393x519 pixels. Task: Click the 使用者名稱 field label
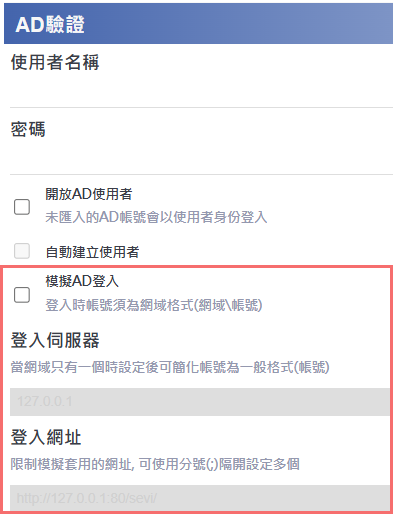click(55, 62)
